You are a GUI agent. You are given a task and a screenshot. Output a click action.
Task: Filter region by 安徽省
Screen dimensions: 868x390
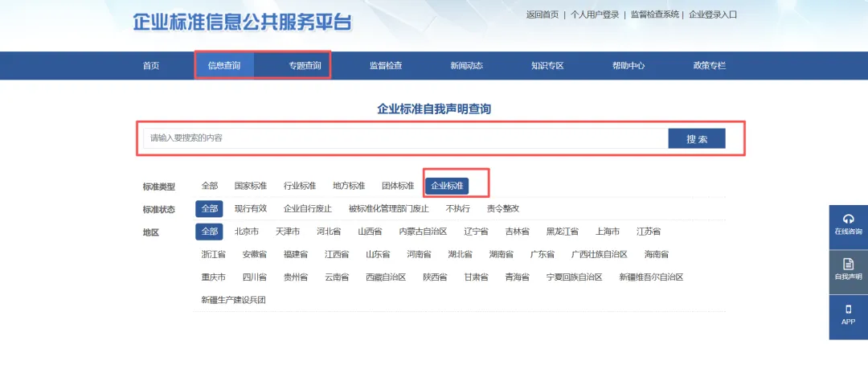coord(255,254)
